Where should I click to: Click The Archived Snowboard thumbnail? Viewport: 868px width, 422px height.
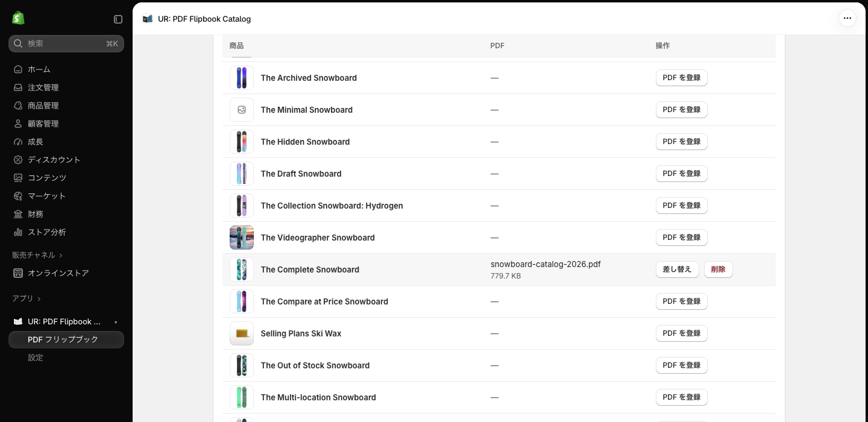242,78
